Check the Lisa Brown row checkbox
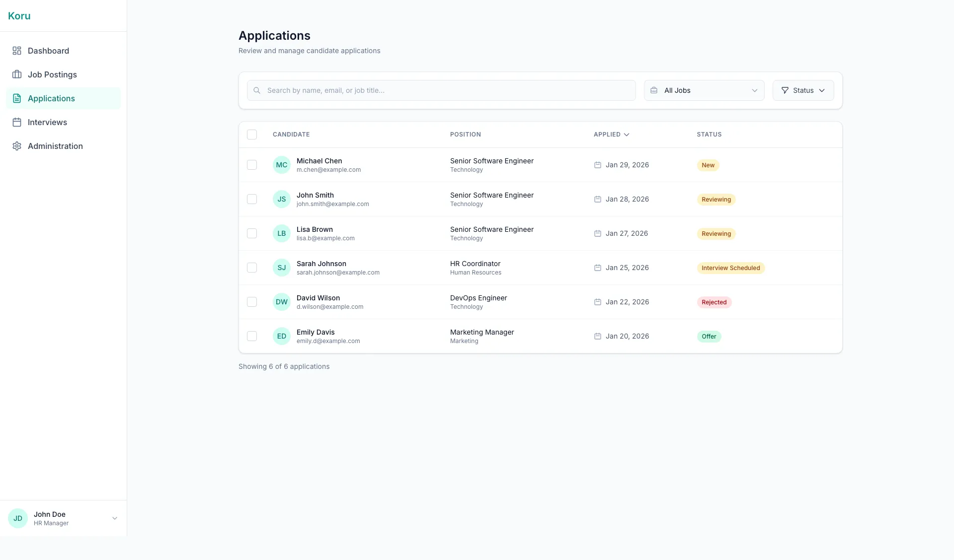Screen dimensions: 954x560 click(x=252, y=233)
